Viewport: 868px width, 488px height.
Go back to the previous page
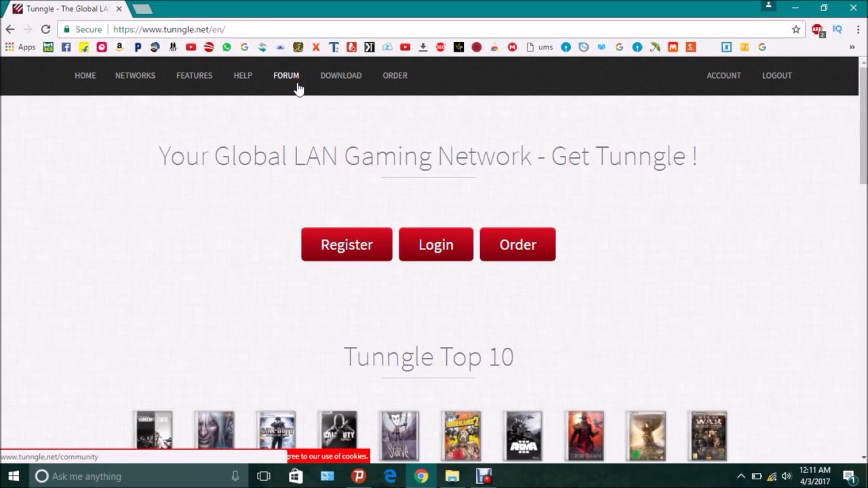(10, 29)
